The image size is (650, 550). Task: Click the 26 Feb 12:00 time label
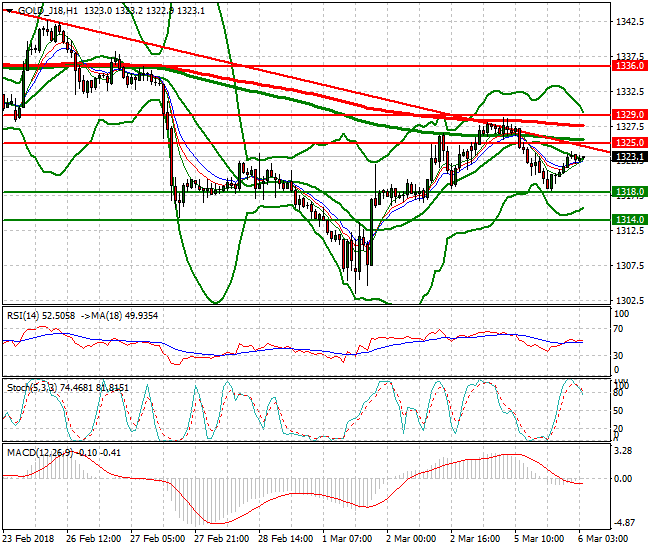[94, 539]
